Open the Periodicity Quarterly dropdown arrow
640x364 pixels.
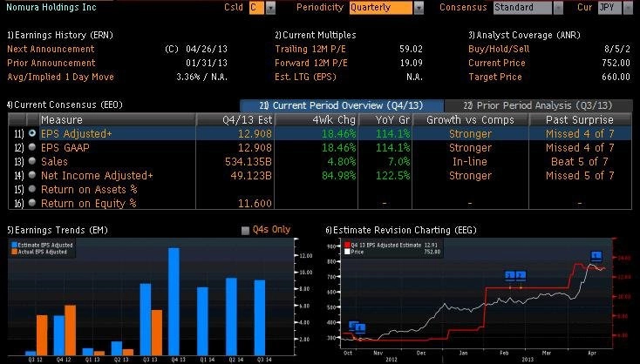click(419, 8)
